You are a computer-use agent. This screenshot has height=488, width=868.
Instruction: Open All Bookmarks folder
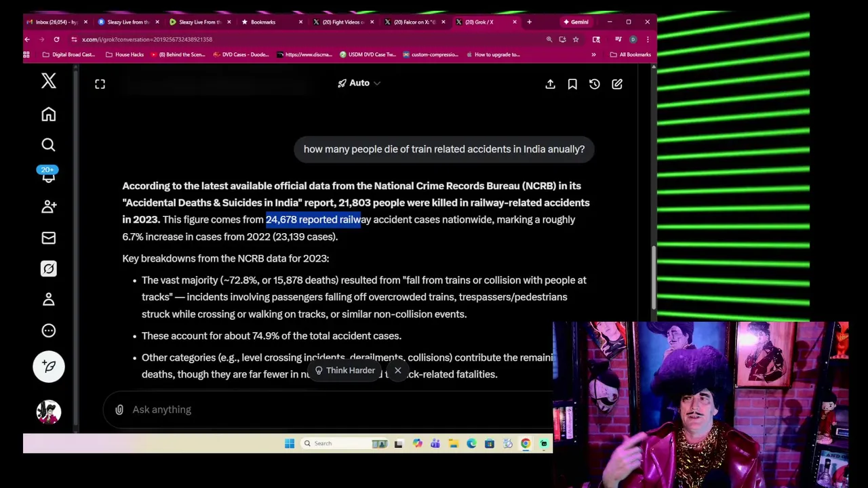click(631, 54)
